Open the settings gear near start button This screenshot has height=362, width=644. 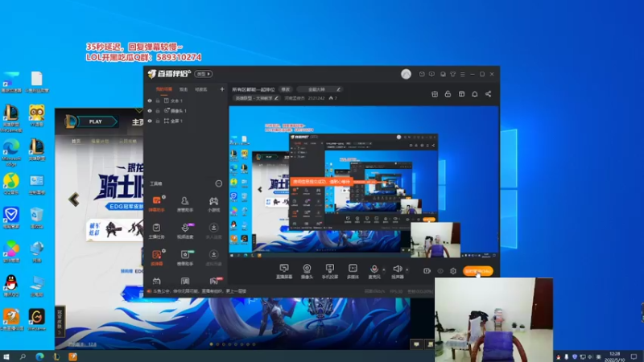tap(453, 271)
